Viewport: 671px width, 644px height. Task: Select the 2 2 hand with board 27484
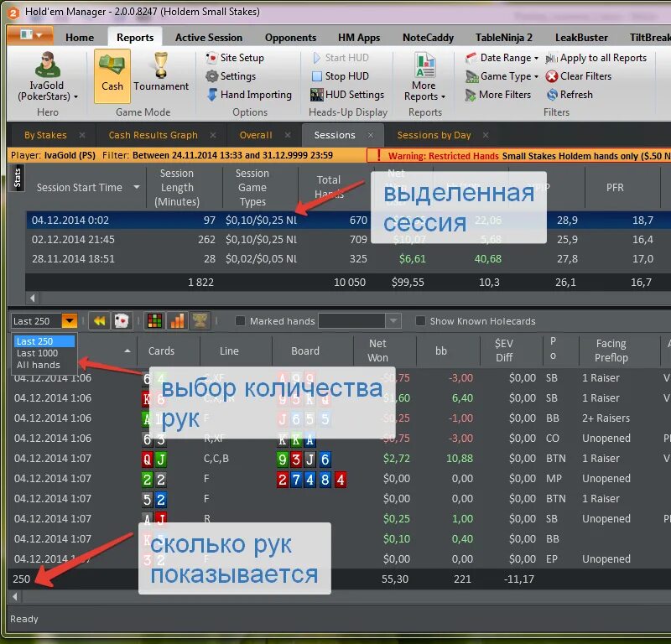(338, 479)
